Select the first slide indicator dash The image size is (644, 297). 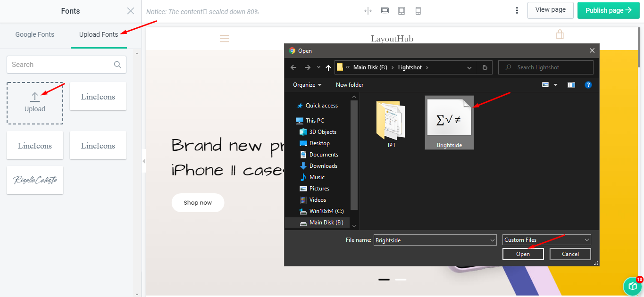click(384, 280)
